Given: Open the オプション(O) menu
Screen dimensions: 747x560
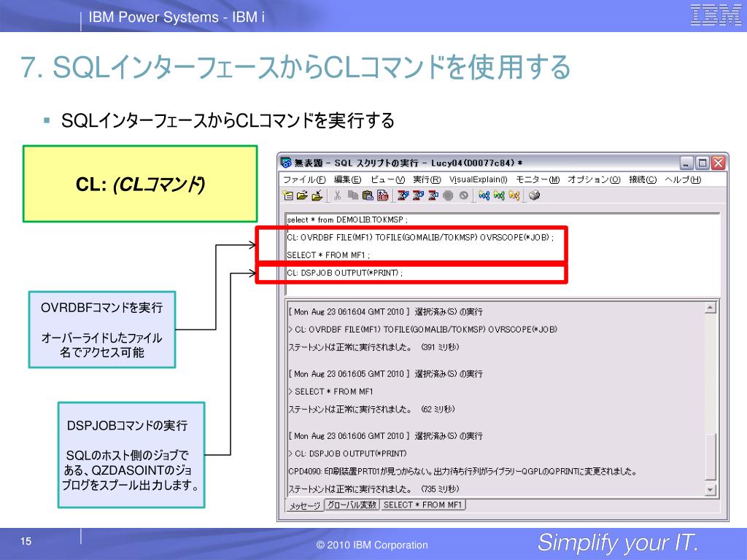Looking at the screenshot, I should pyautogui.click(x=594, y=179).
